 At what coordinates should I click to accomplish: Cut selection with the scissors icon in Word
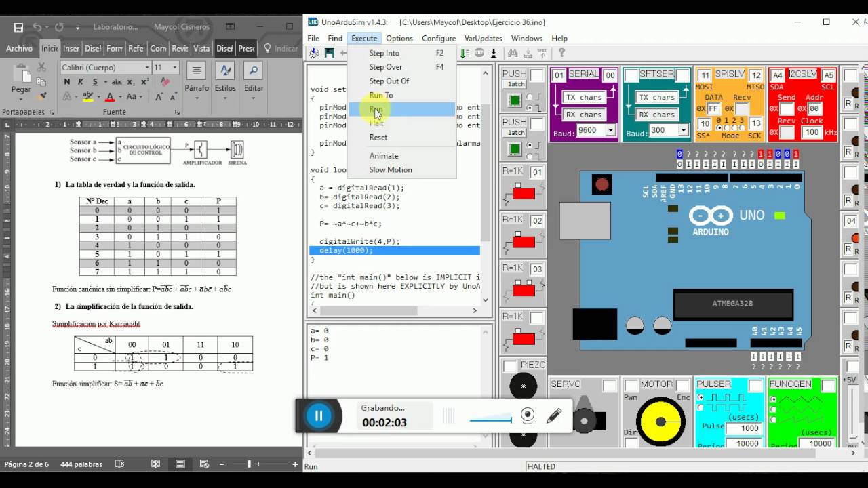[x=41, y=68]
